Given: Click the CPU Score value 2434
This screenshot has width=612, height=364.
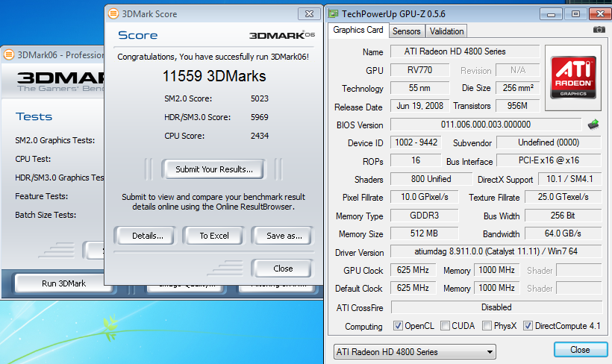Looking at the screenshot, I should pos(260,136).
